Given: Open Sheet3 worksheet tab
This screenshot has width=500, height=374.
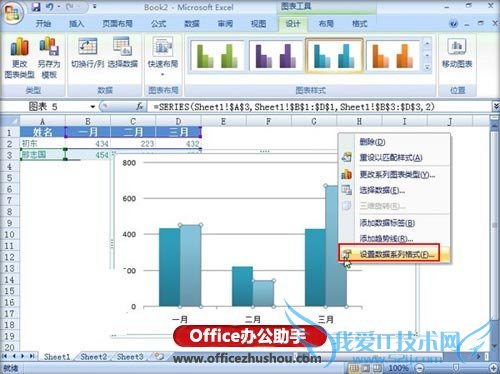Looking at the screenshot, I should point(130,357).
